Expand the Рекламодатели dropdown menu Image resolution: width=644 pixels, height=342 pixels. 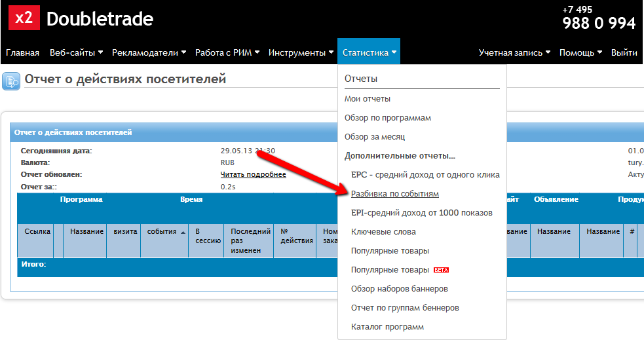[149, 52]
